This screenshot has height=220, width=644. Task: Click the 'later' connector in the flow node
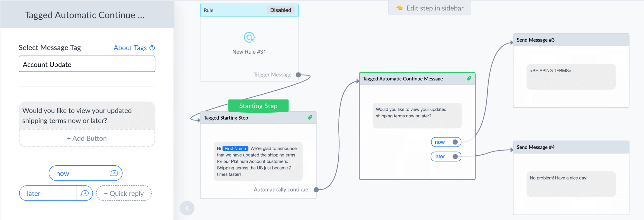pos(455,157)
